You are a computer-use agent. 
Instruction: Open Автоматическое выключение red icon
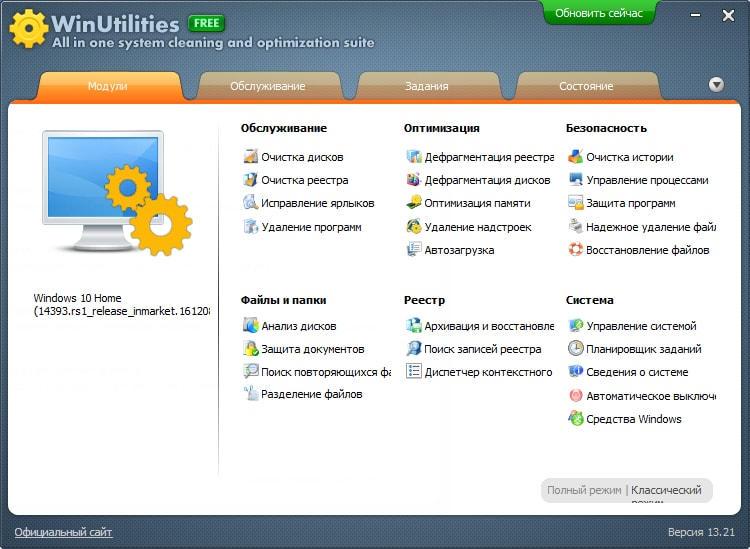click(x=576, y=395)
